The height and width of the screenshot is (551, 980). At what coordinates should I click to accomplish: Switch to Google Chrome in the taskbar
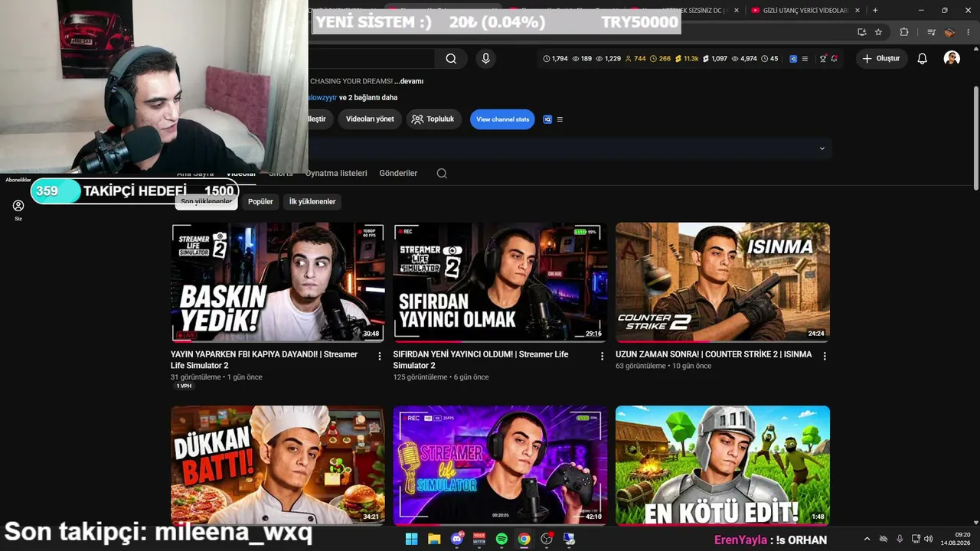524,539
